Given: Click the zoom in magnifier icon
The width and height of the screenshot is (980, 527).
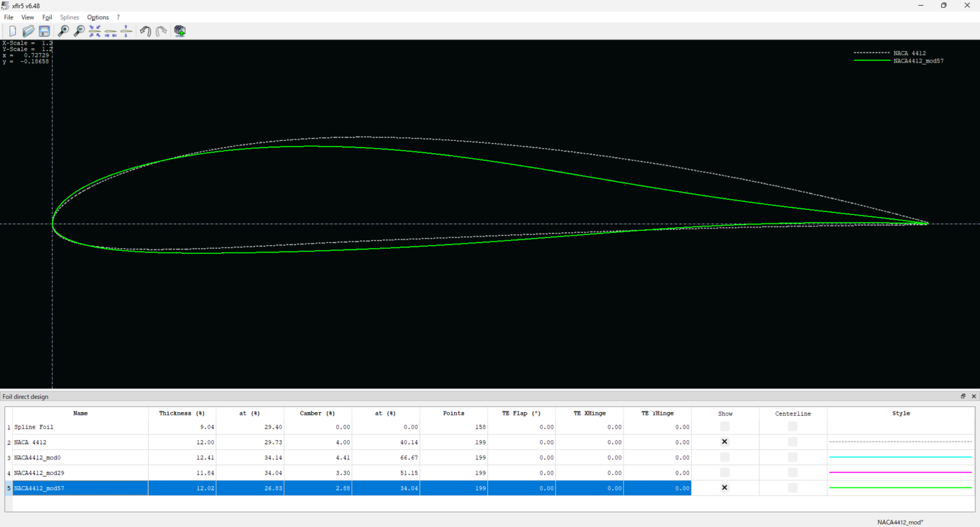Looking at the screenshot, I should (x=63, y=31).
